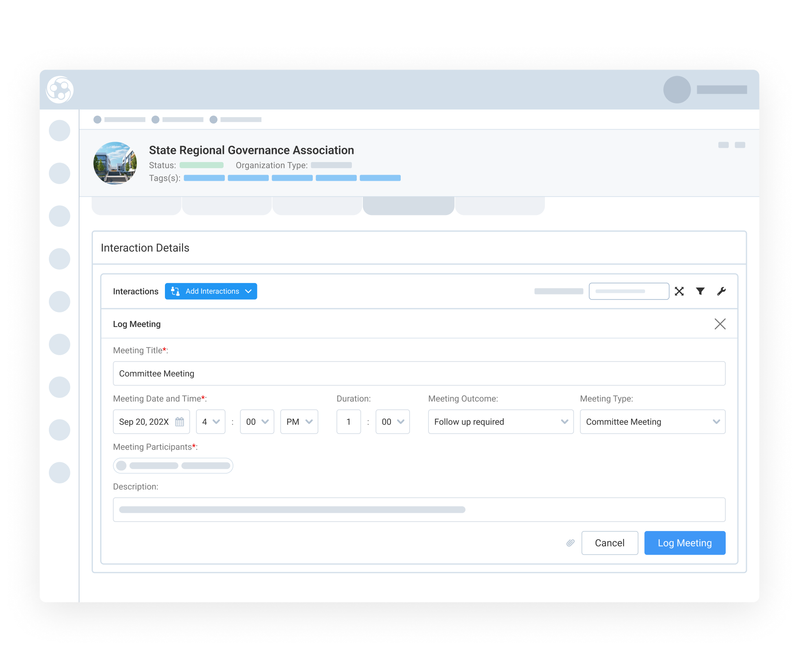
Task: Select the first tab above Interaction Details
Action: [x=136, y=205]
